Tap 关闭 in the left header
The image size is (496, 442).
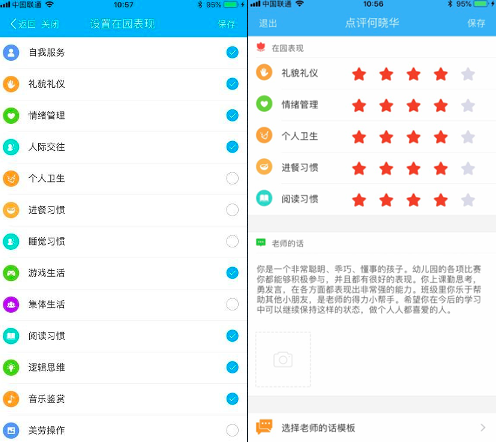tap(50, 24)
